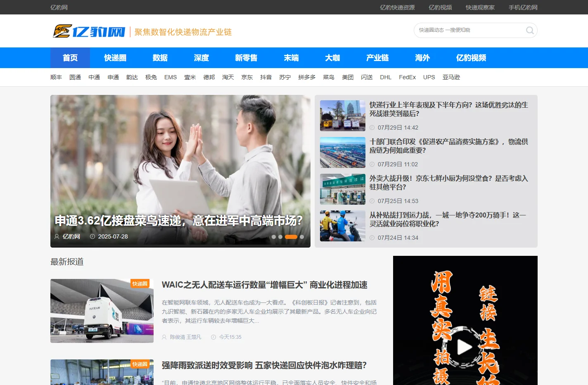Select the DHL company tag

(x=386, y=77)
